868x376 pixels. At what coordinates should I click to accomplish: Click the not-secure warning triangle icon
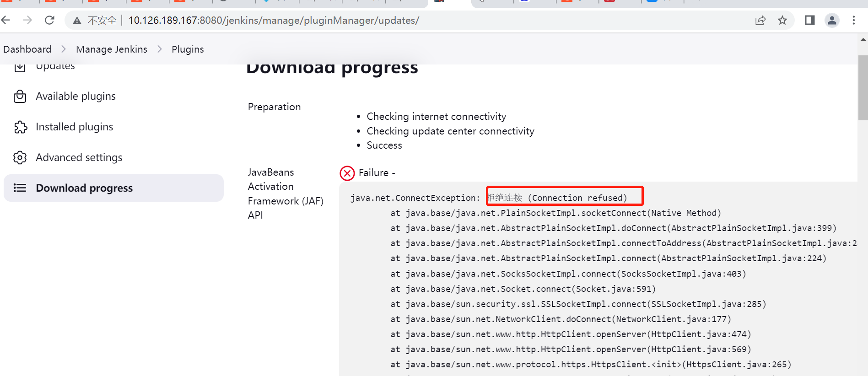(x=77, y=21)
